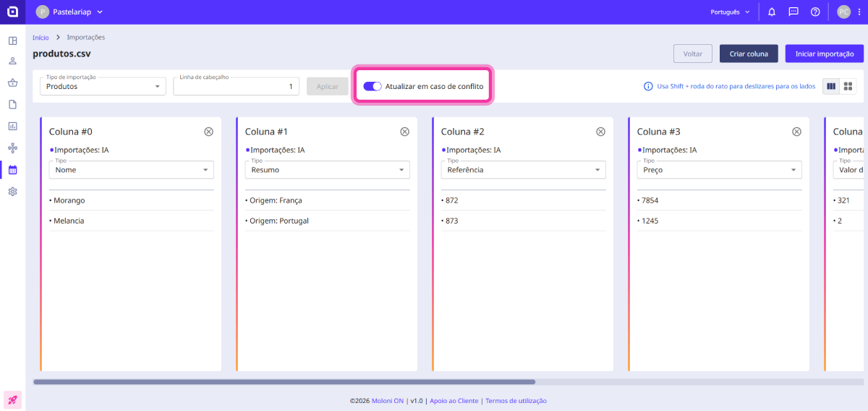868x411 pixels.
Task: Click the pink rocket icon at sidebar bottom
Action: pos(12,399)
